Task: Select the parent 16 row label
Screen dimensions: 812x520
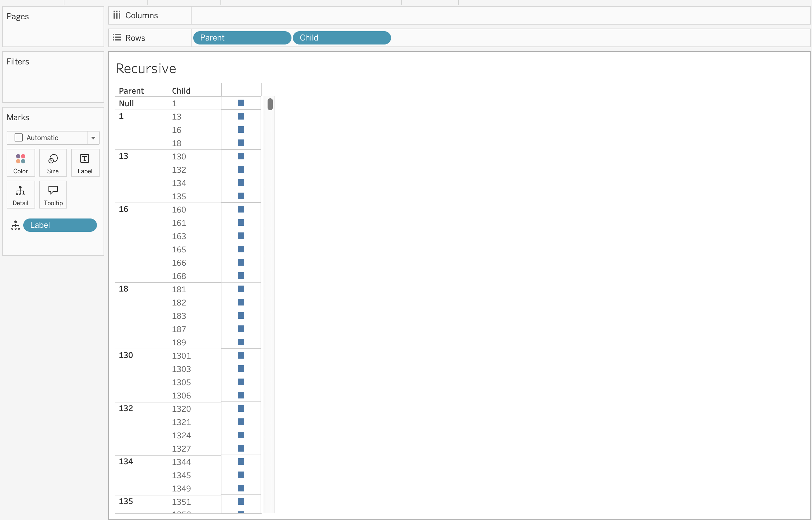Action: (123, 209)
